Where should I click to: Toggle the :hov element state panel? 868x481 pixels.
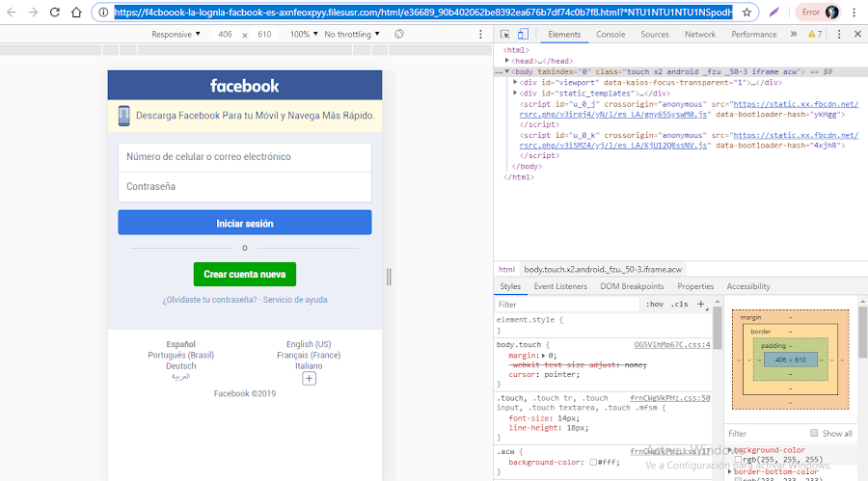655,304
